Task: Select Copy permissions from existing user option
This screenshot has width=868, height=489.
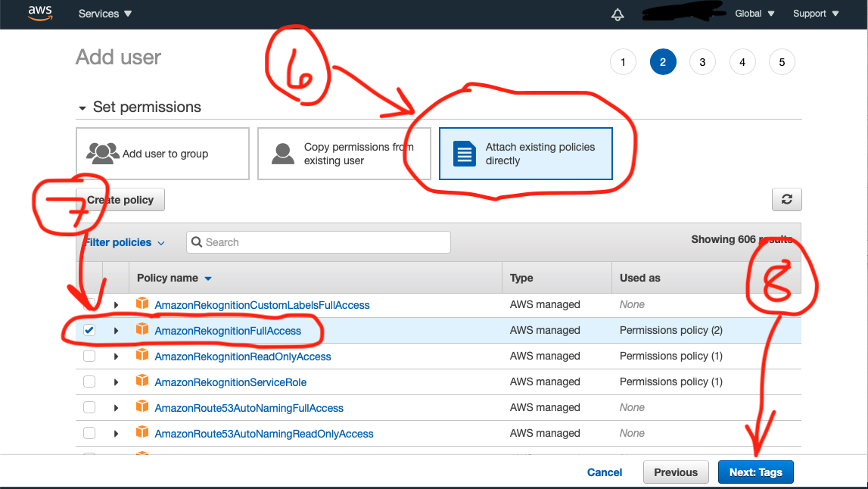Action: tap(344, 154)
